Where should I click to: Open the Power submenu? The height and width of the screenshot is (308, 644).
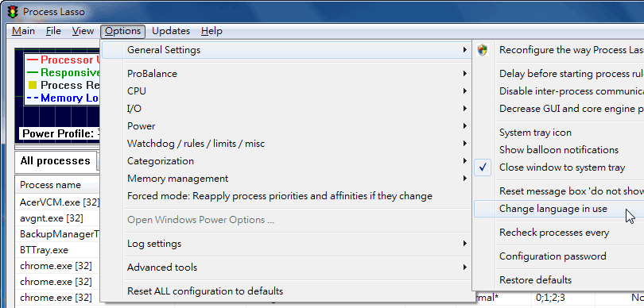pos(286,126)
